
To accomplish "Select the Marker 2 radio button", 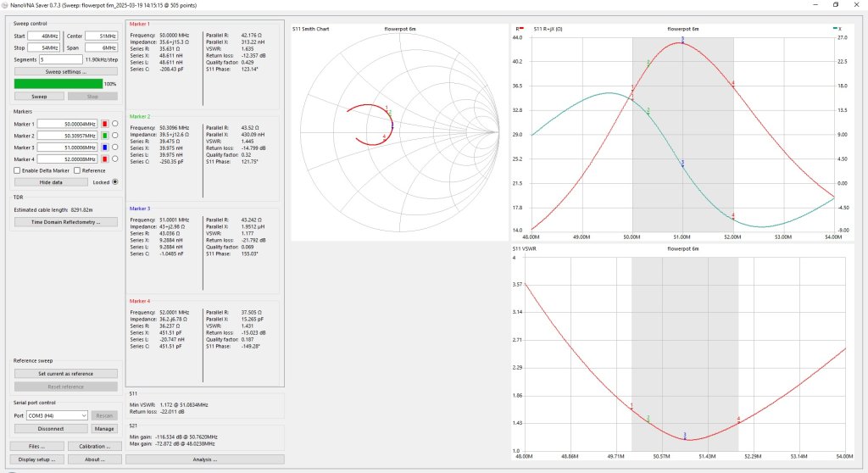I will [x=115, y=135].
